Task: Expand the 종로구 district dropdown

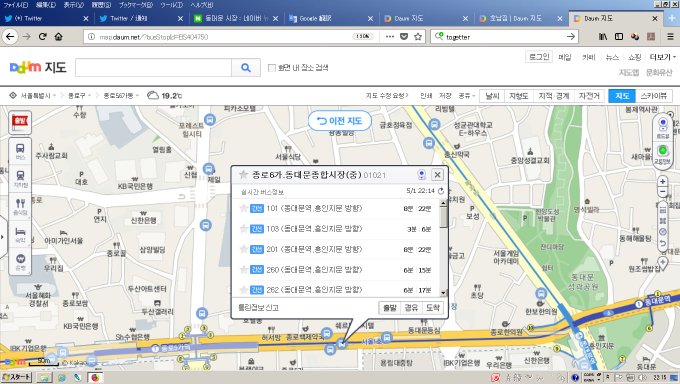Action: pyautogui.click(x=79, y=95)
